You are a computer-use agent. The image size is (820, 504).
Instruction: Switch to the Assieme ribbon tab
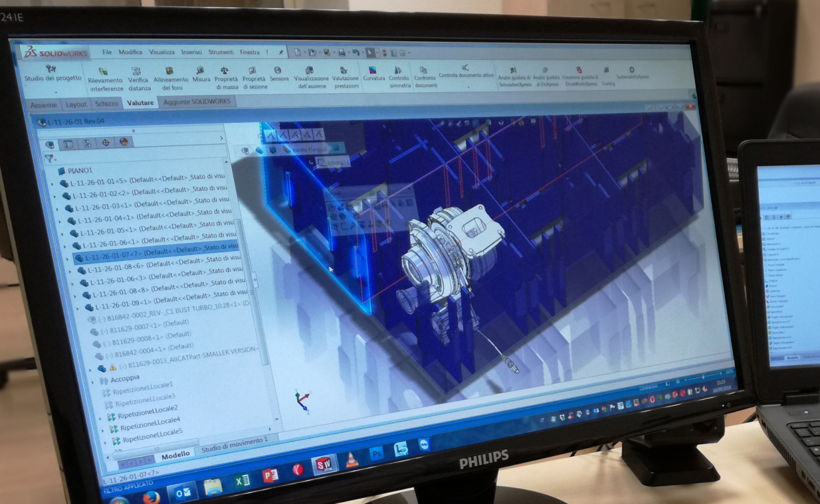click(x=43, y=105)
